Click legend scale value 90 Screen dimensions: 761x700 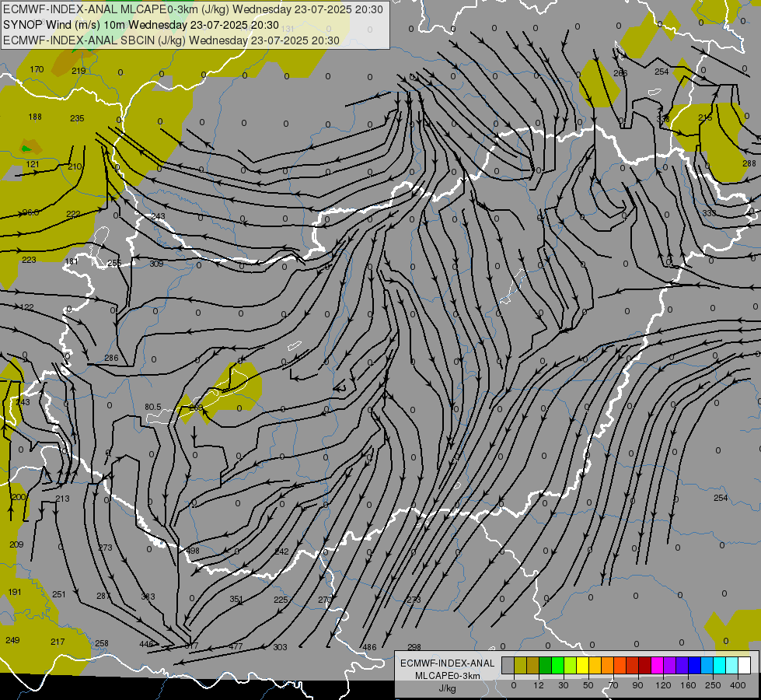(637, 685)
